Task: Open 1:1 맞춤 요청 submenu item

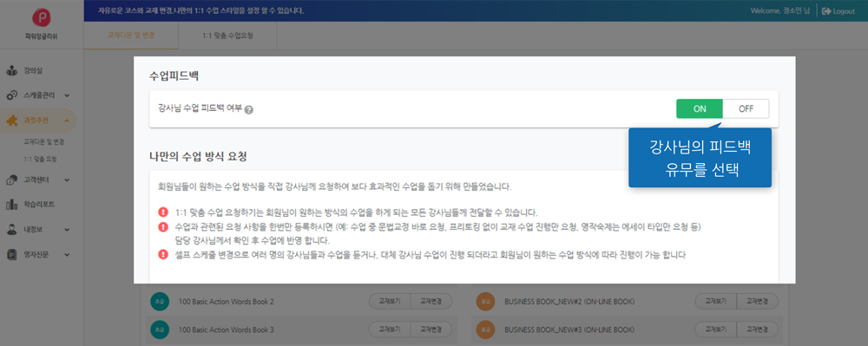Action: [41, 159]
